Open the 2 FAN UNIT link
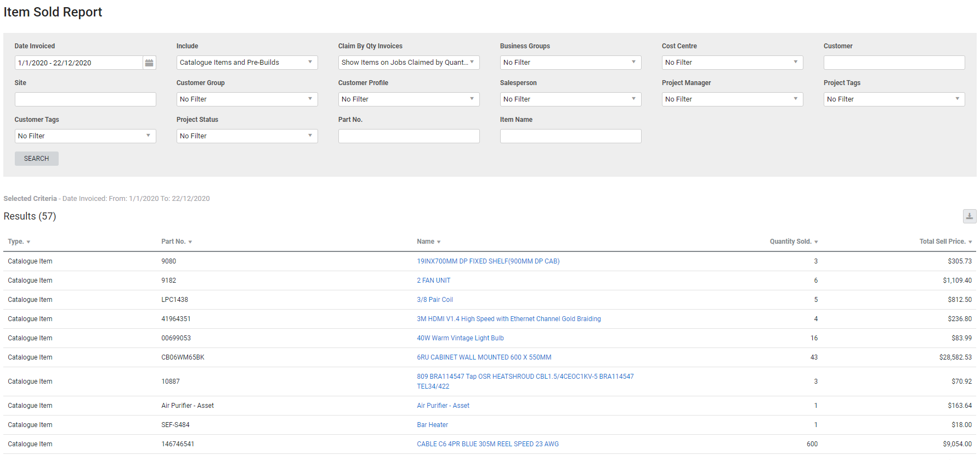 pos(434,281)
